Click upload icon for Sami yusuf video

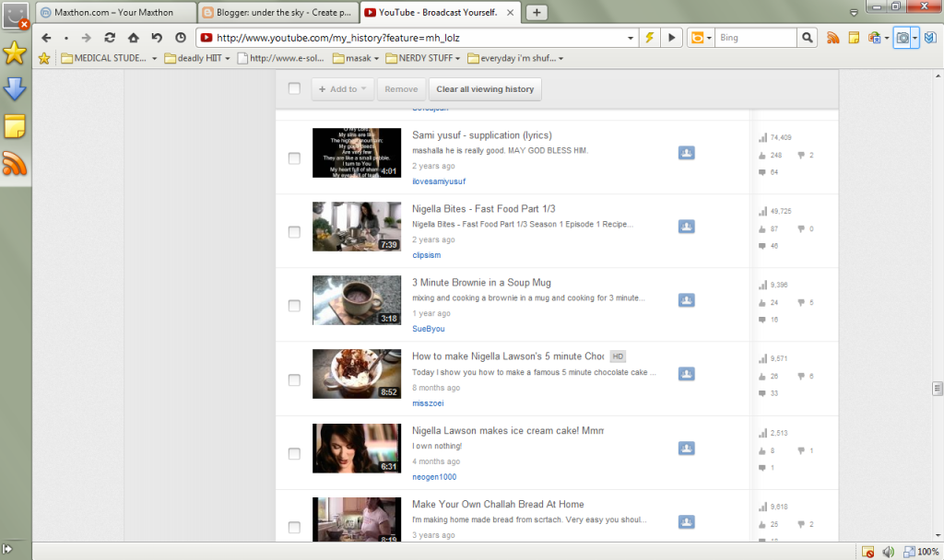[x=686, y=153]
